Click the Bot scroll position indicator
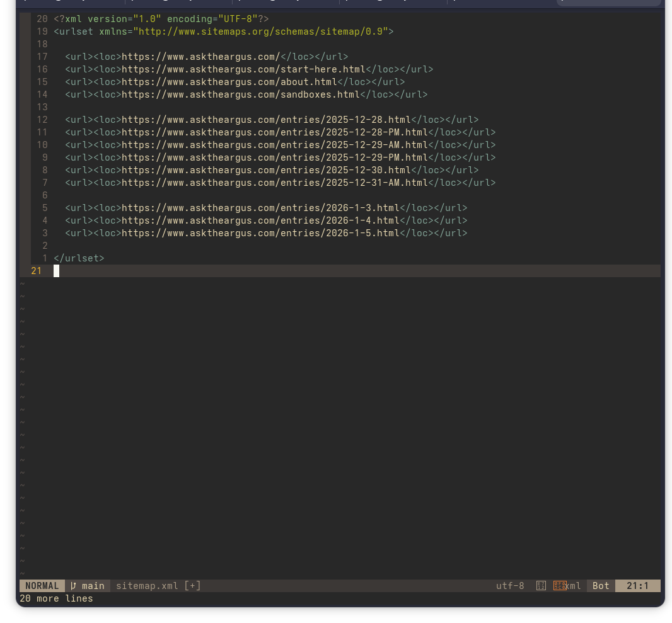Viewport: 672px width, 623px height. (x=600, y=586)
